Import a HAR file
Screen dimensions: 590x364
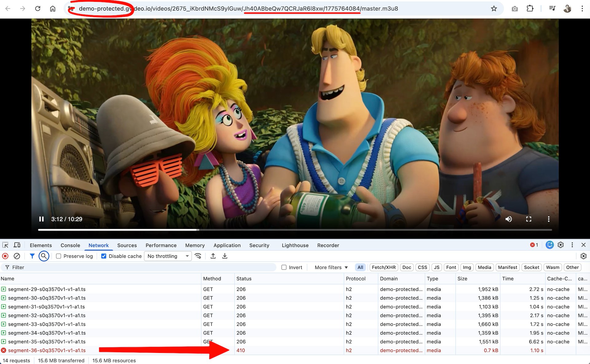[x=213, y=256]
